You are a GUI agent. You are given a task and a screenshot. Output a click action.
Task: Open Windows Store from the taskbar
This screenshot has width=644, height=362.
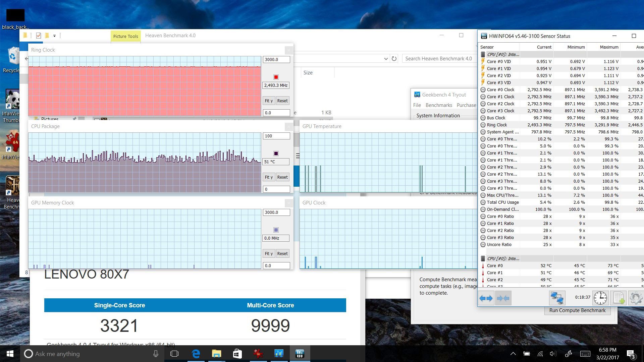[237, 354]
